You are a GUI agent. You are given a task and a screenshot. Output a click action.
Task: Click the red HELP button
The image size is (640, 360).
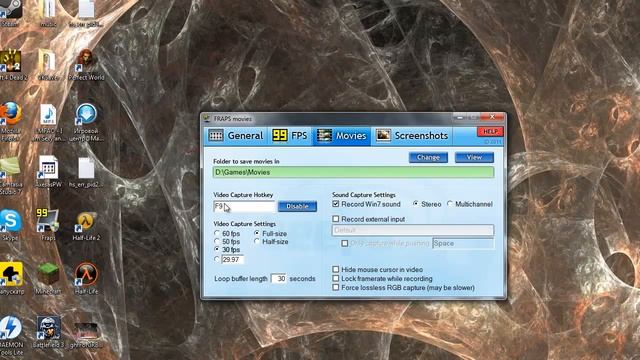point(490,131)
